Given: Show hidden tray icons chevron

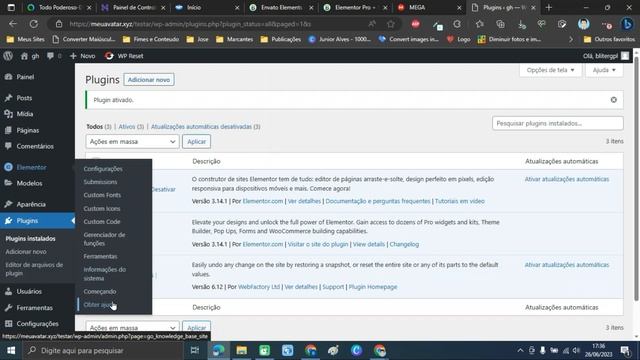Looking at the screenshot, I should point(520,351).
